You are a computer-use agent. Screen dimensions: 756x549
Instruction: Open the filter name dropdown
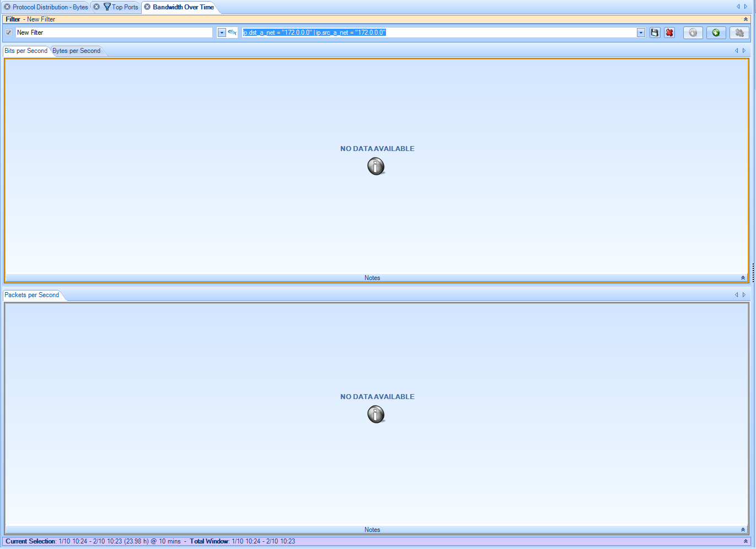(x=222, y=33)
